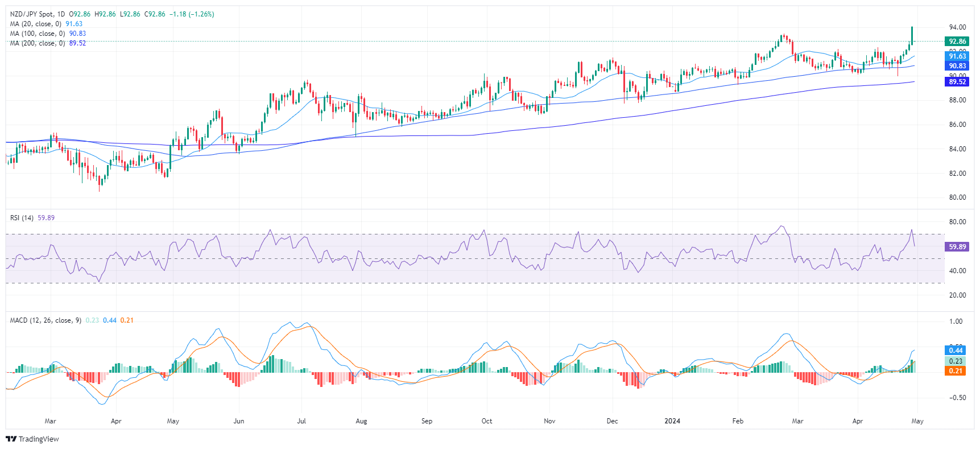Viewport: 980px width, 449px height.
Task: Click the TradingView logo icon
Action: [11, 439]
